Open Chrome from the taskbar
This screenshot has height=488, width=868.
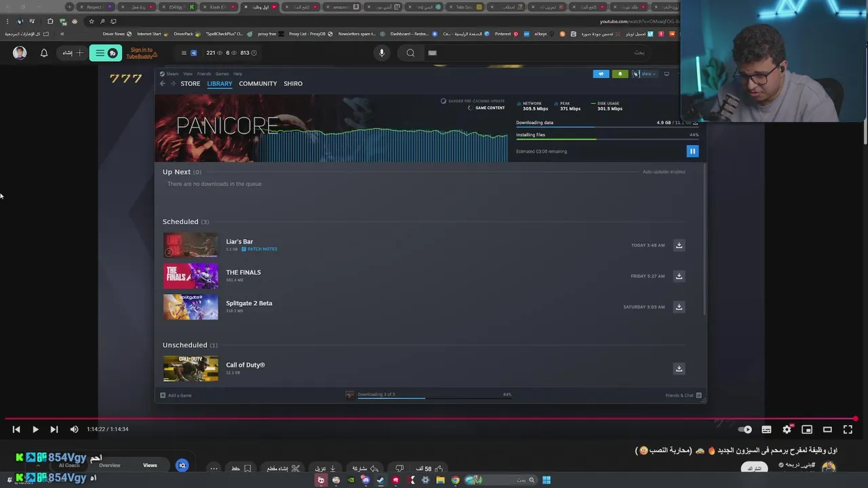click(455, 480)
